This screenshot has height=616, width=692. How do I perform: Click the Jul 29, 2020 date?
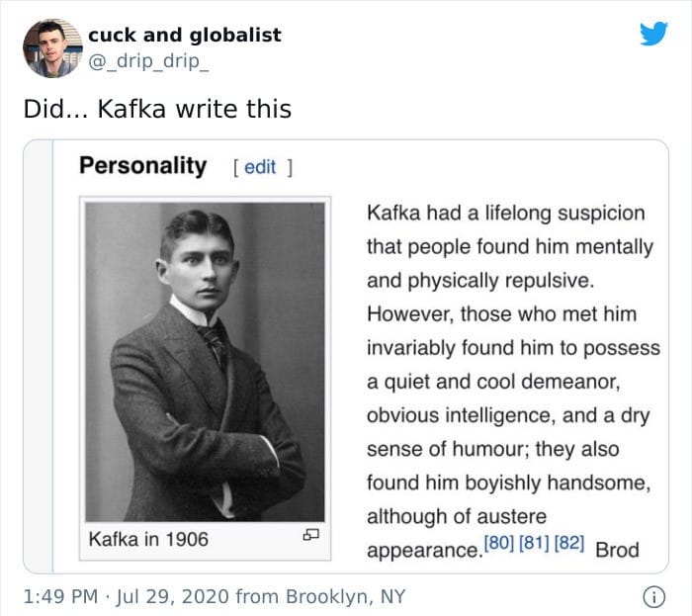pos(173,596)
